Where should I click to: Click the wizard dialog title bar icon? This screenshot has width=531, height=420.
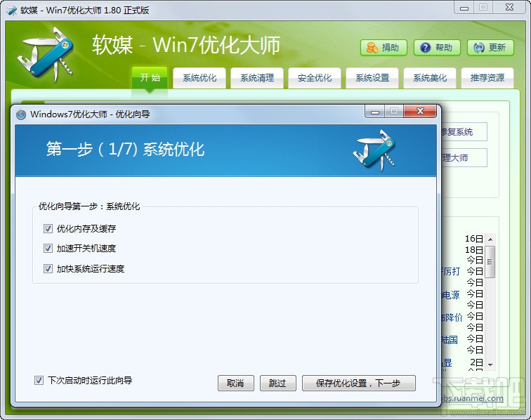[21, 114]
